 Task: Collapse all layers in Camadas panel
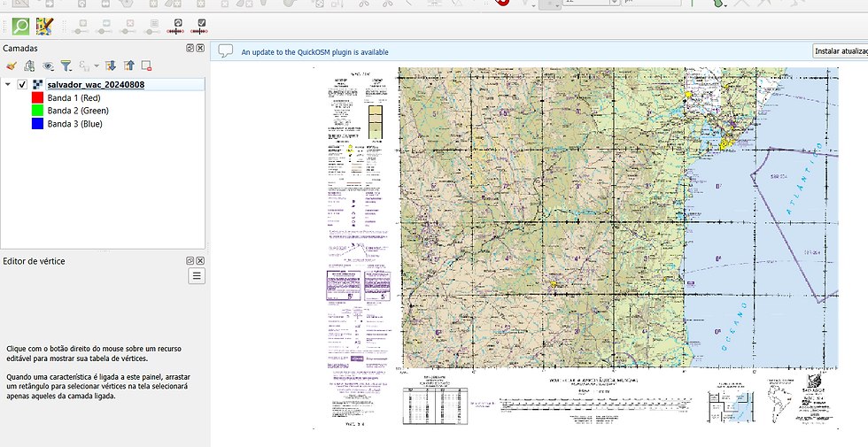tap(129, 66)
